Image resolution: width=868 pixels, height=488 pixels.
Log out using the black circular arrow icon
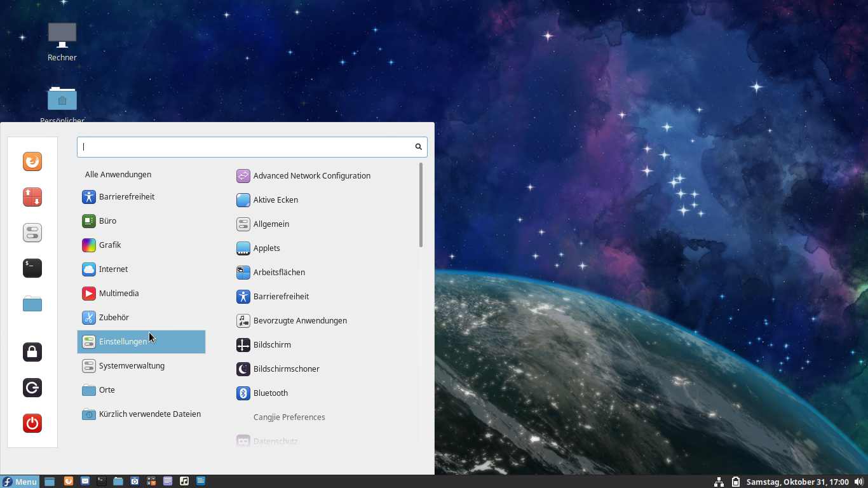coord(32,388)
